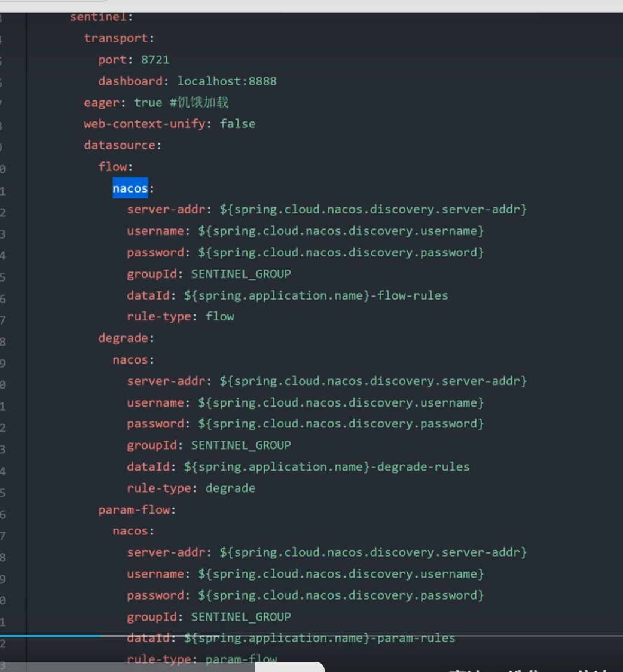Click the dataId value ending in -degrade-rules
Viewport: 623px width, 672px height.
(327, 467)
